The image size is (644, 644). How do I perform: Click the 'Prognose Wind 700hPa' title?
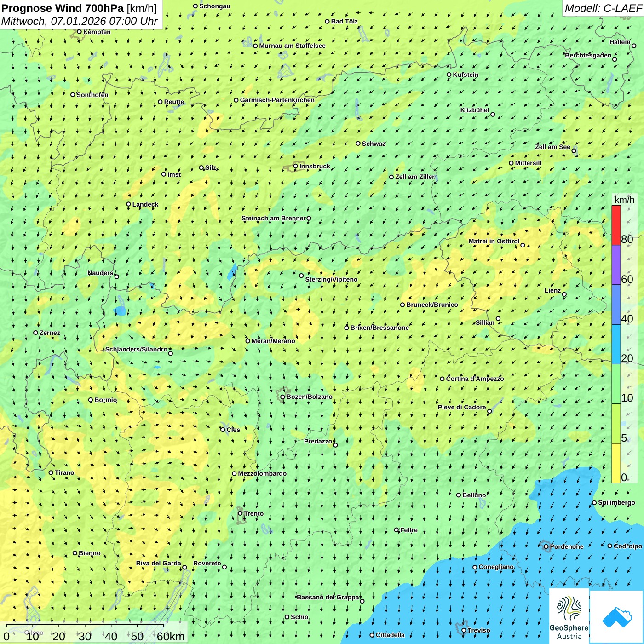63,8
